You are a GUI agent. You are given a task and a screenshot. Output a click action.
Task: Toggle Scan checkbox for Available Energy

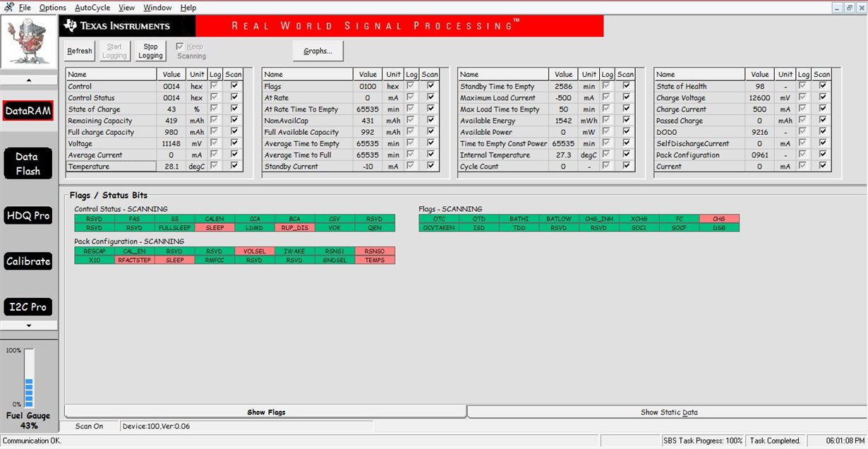[x=626, y=121]
